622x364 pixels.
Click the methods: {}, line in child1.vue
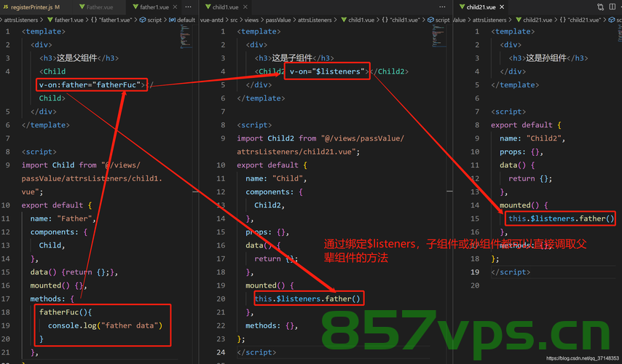(272, 325)
